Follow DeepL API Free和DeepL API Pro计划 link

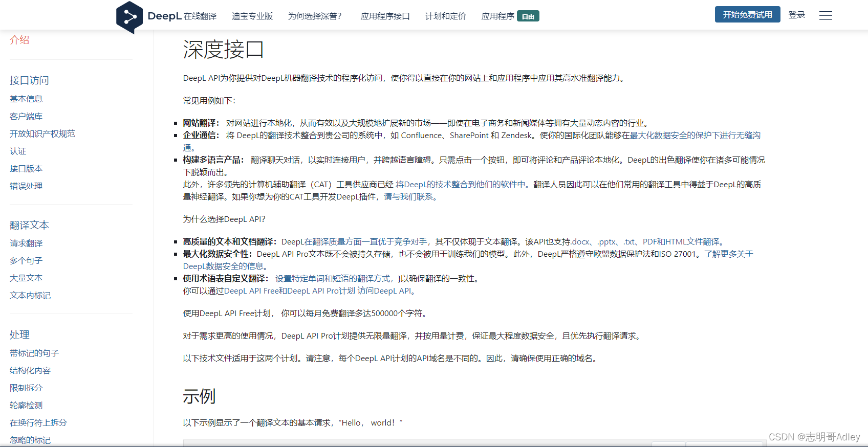pos(290,291)
